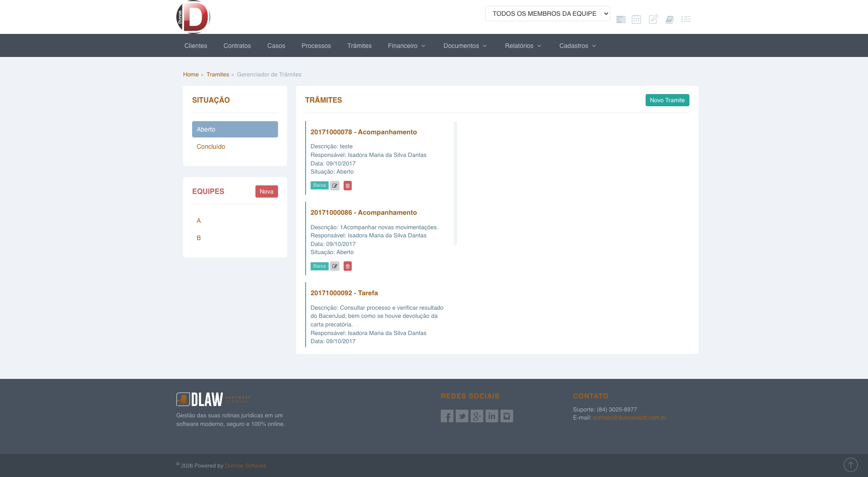
Task: Click the LinkedIn icon in the footer
Action: (491, 416)
